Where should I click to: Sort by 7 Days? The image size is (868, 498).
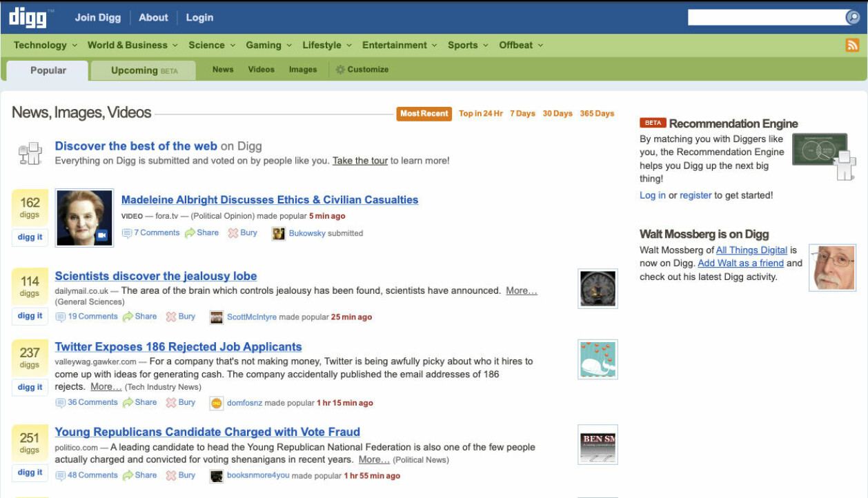(523, 114)
